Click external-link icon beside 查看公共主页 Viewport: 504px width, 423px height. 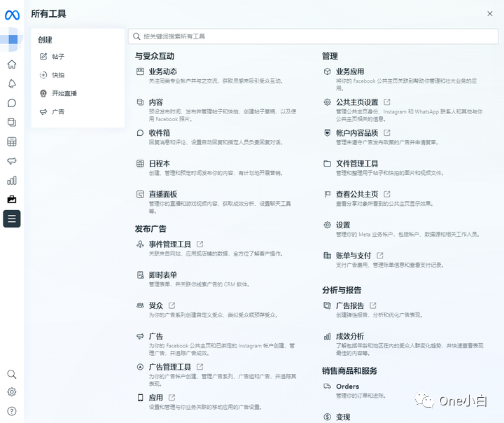point(387,194)
